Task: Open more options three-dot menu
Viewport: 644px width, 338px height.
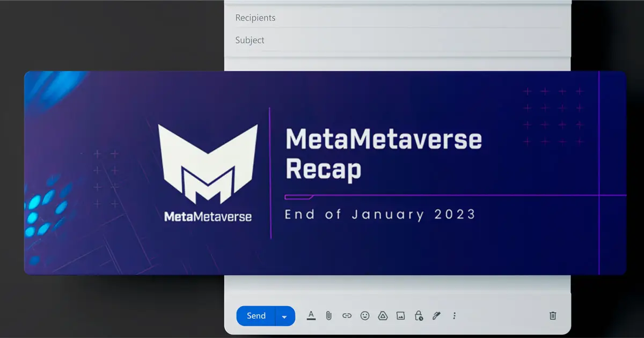Action: (454, 315)
